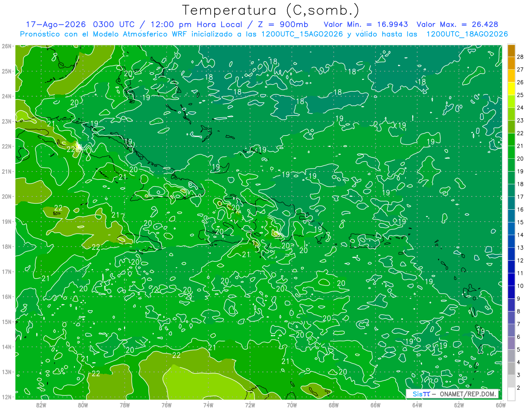Viewport: 532px width, 411px height.
Task: Click the color scale value '24'
Action: tap(520, 108)
